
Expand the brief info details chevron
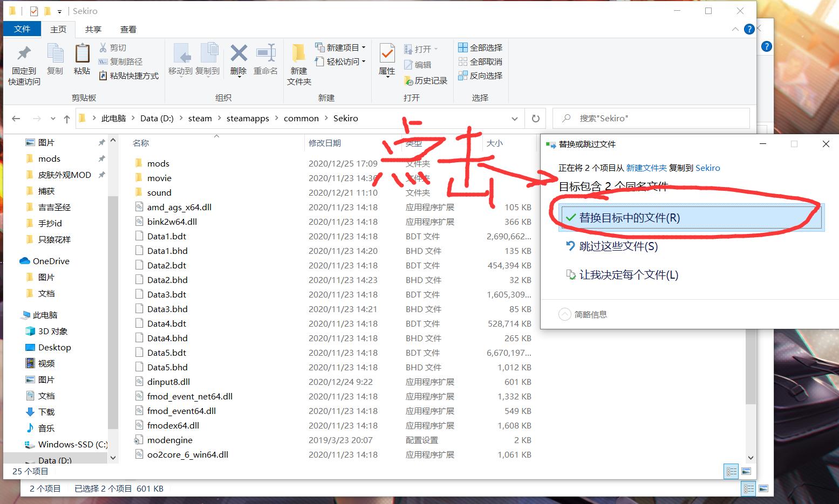point(564,314)
